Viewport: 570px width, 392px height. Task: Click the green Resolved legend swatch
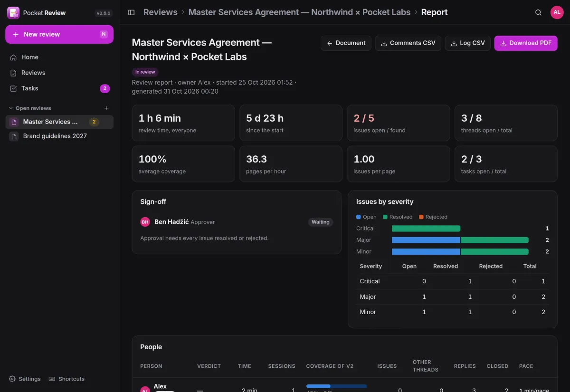(x=385, y=217)
